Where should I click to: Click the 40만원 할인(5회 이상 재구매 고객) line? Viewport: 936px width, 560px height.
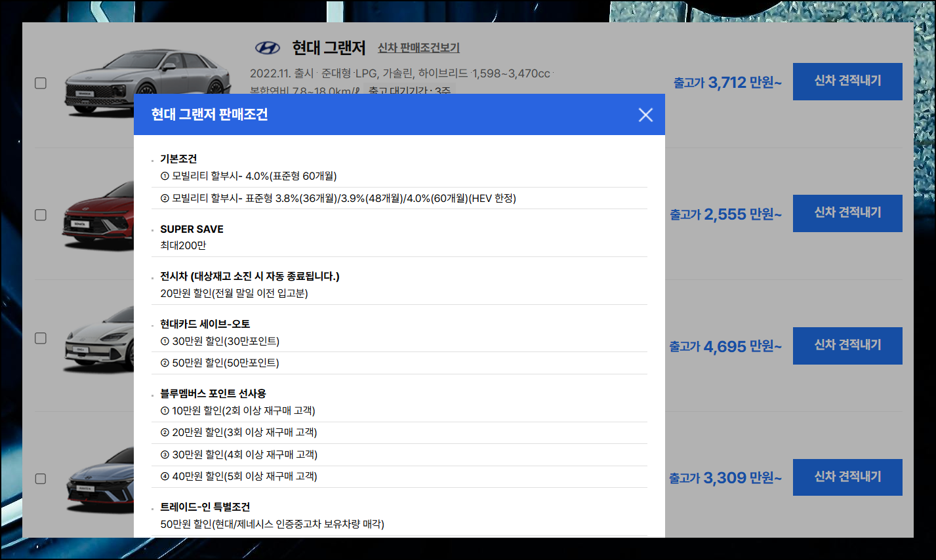[239, 476]
